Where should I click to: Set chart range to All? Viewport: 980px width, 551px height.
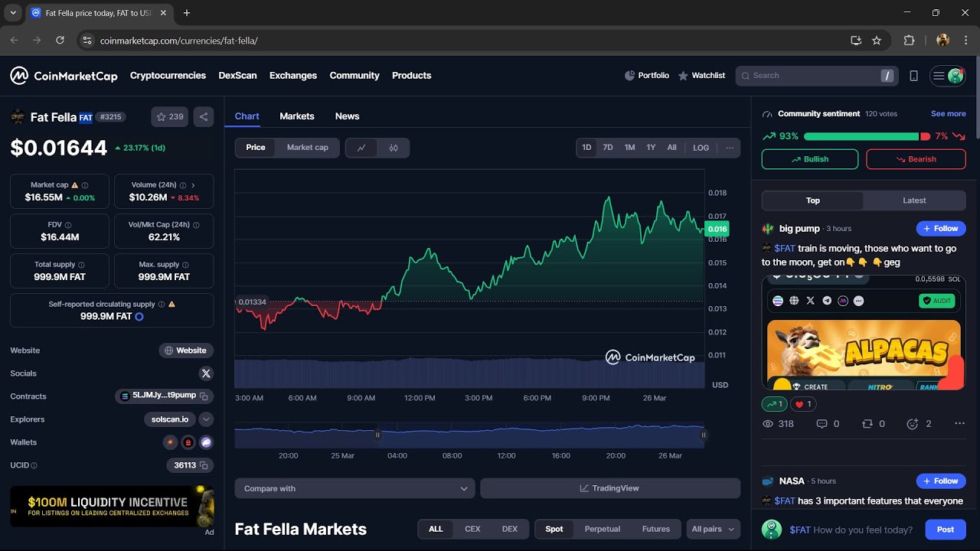(671, 148)
